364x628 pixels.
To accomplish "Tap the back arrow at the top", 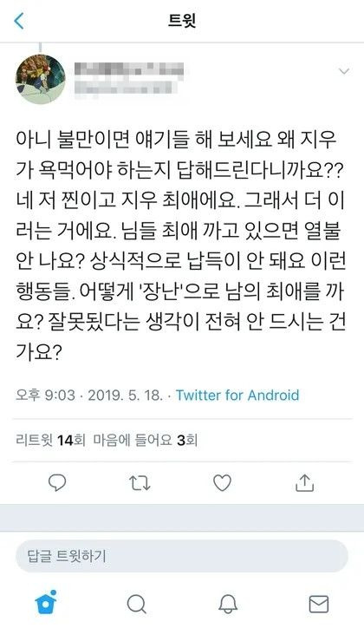I will click(19, 21).
